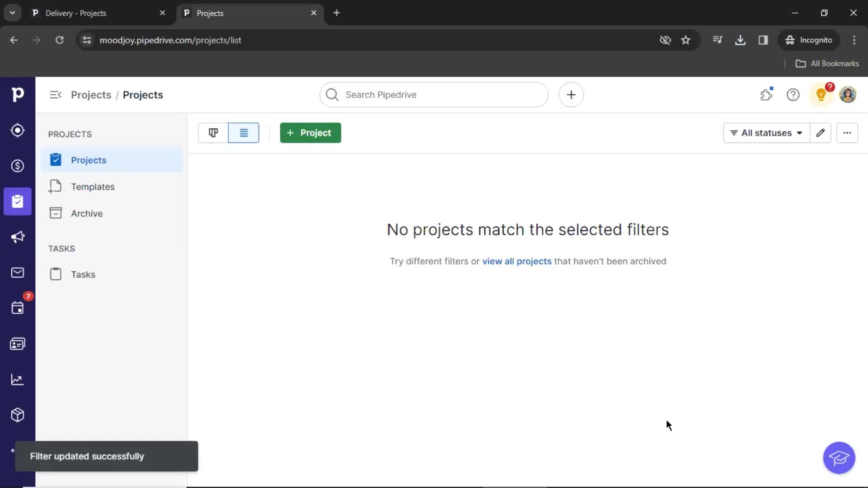Click the Add Project button
This screenshot has width=868, height=488.
[x=311, y=132]
